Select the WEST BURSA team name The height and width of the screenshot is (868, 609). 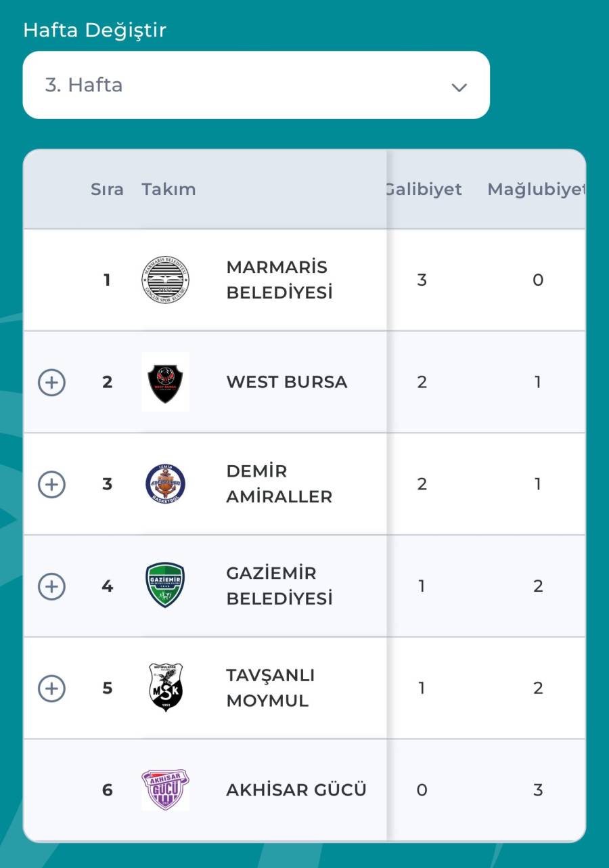tap(286, 382)
